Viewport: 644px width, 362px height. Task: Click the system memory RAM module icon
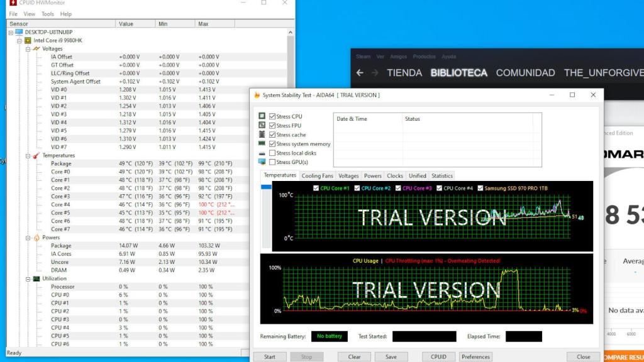[x=262, y=143]
